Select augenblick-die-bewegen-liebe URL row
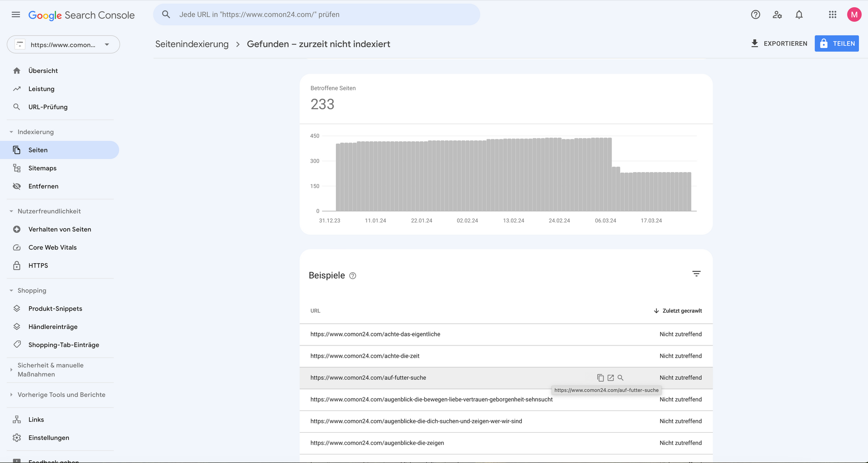 point(506,399)
